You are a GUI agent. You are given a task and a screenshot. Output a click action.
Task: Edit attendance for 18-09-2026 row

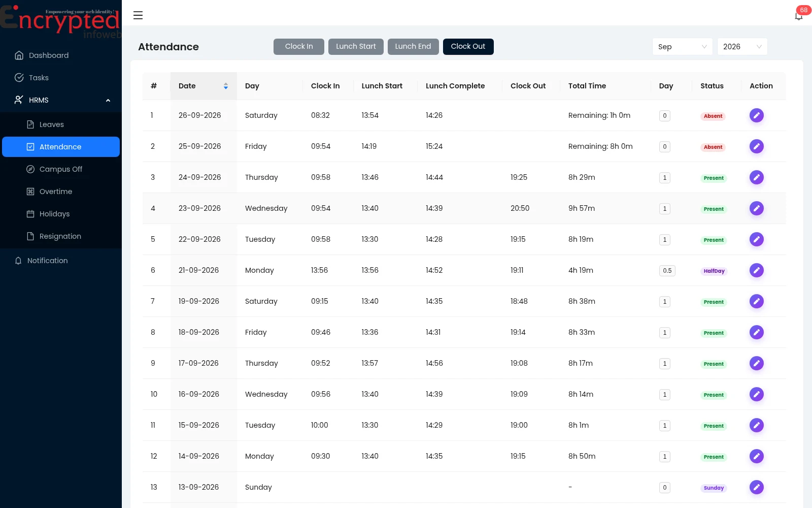tap(756, 332)
